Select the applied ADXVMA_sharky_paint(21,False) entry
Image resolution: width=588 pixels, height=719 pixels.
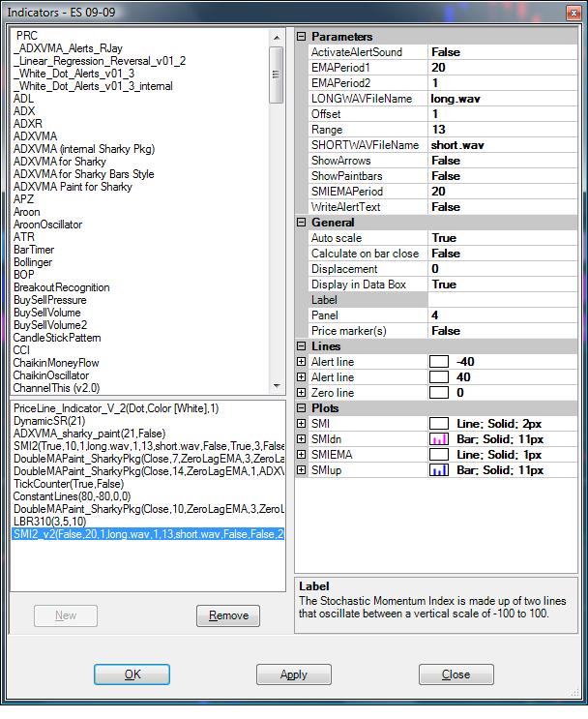coord(89,434)
